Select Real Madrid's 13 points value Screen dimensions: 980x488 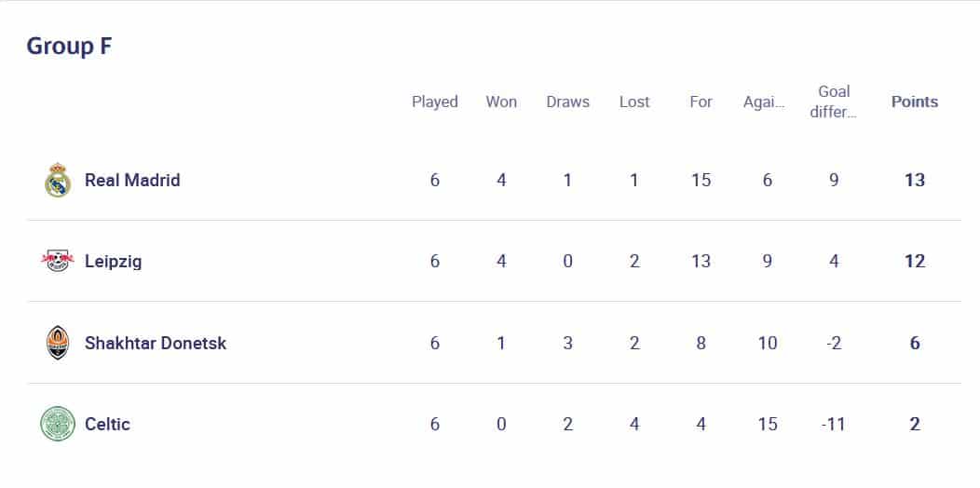(x=915, y=180)
